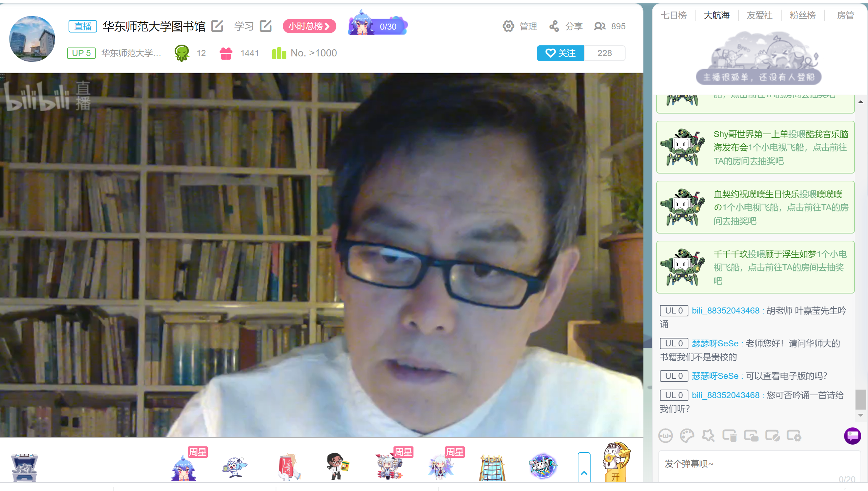Open chat display settings gear icon
The width and height of the screenshot is (868, 491).
[794, 436]
